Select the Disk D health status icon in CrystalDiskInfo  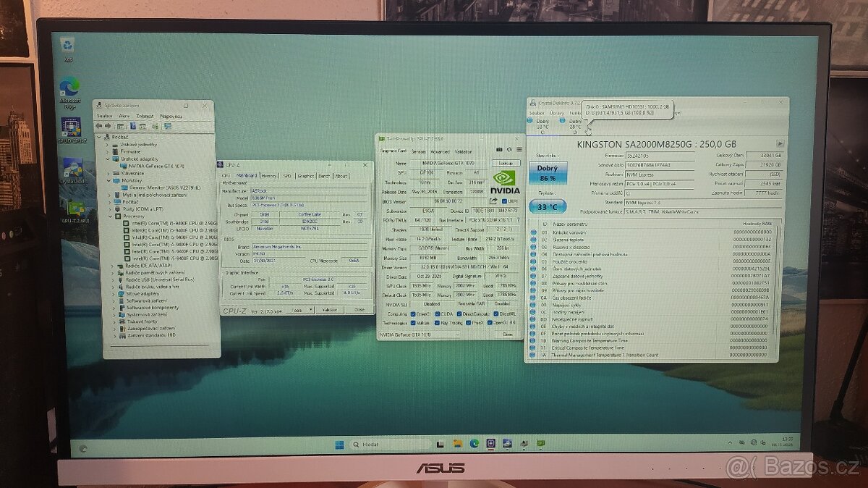coord(563,119)
